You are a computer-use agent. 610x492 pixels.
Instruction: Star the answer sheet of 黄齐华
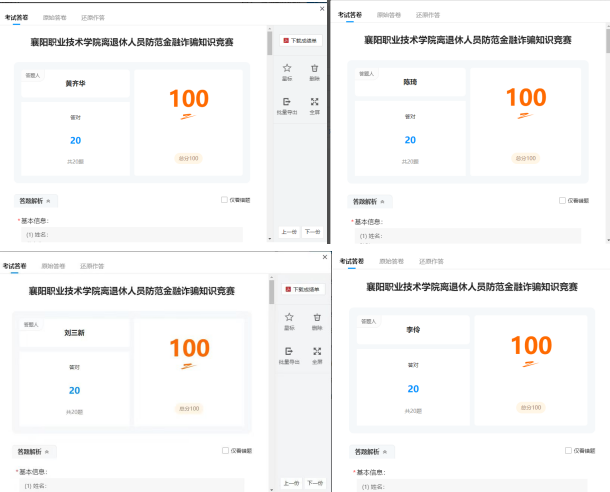click(288, 69)
